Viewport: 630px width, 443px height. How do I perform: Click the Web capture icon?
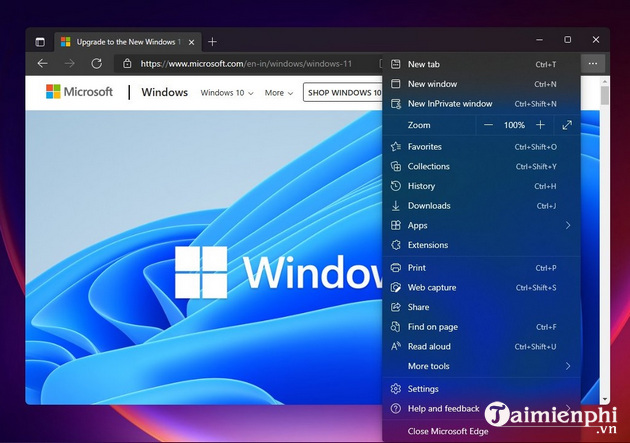click(x=396, y=288)
